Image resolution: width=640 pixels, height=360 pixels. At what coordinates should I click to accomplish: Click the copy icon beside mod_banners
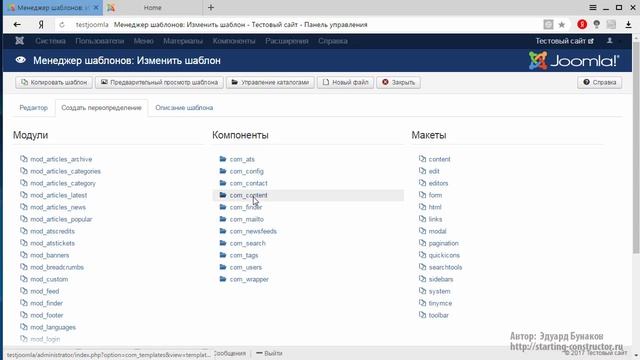(24, 255)
